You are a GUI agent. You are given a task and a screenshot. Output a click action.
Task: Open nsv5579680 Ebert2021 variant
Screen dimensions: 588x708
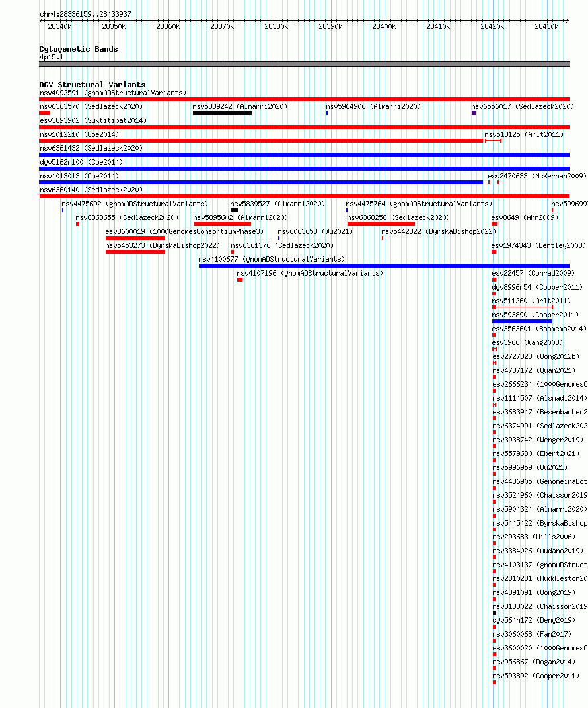[x=536, y=453]
